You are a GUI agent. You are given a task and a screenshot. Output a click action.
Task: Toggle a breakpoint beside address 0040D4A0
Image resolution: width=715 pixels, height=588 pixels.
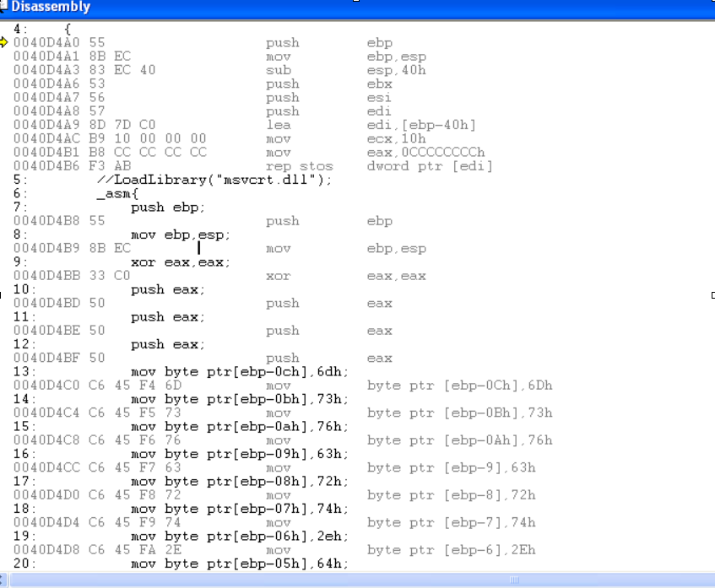click(x=4, y=42)
